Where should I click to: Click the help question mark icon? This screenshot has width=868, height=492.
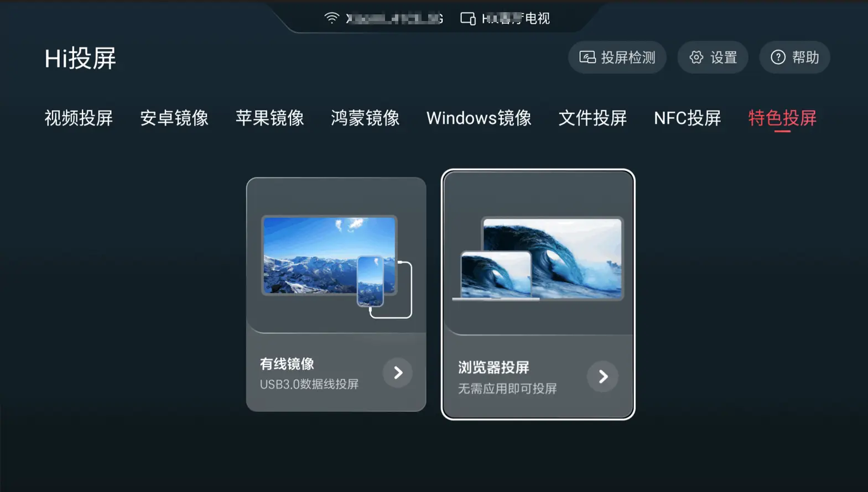tap(778, 57)
